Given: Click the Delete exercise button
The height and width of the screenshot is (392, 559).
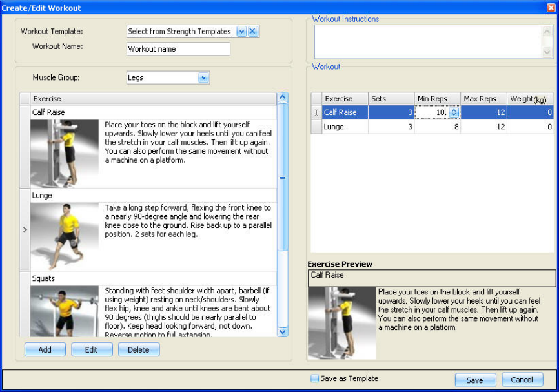Looking at the screenshot, I should click(139, 349).
